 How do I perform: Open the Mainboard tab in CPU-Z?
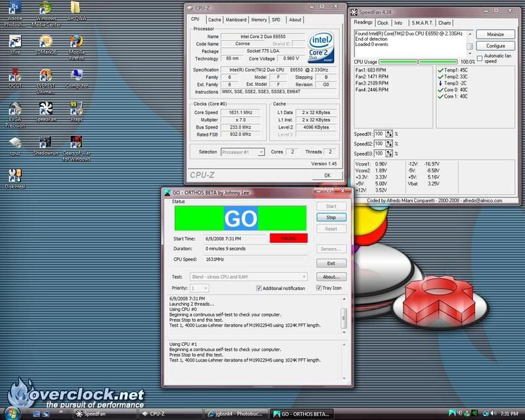coord(236,20)
